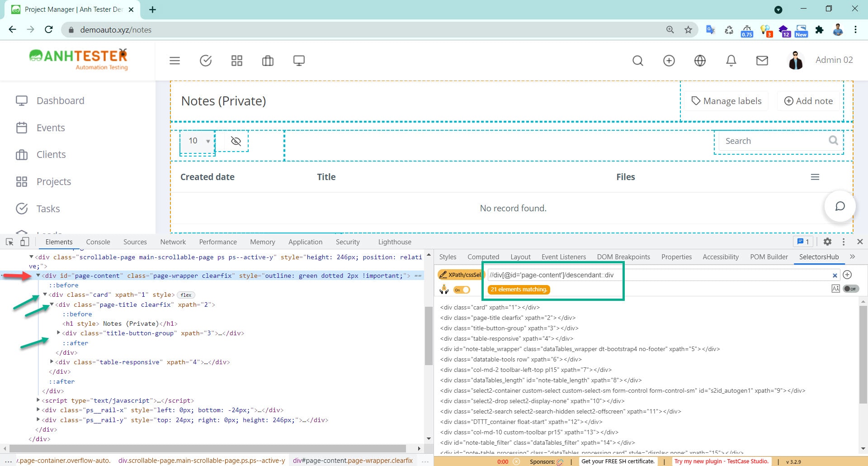This screenshot has height=466, width=868.
Task: Select div#page-content breadcrumb in DevTools
Action: tap(353, 461)
